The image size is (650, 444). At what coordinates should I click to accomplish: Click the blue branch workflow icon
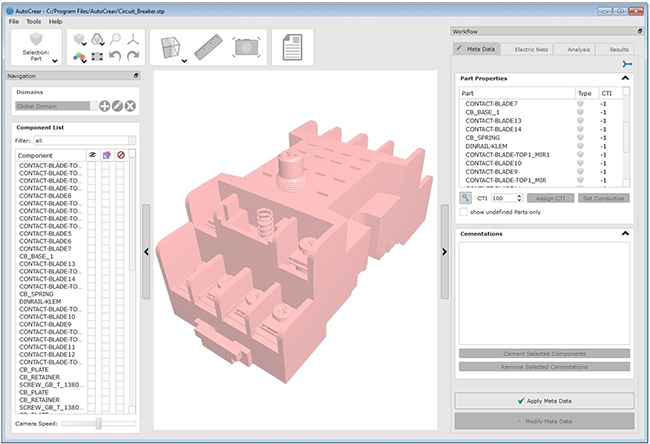[x=627, y=64]
